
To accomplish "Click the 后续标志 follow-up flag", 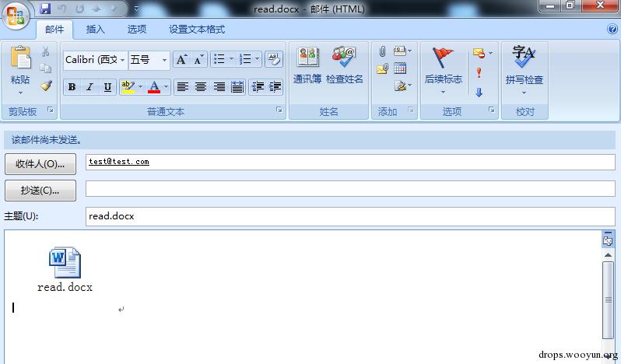I will click(443, 65).
